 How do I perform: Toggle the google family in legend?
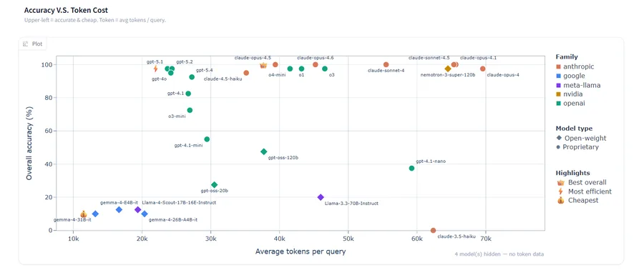click(x=570, y=76)
